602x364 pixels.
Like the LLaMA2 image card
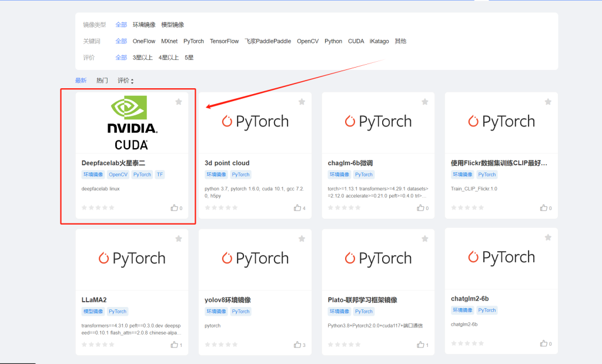[174, 345]
